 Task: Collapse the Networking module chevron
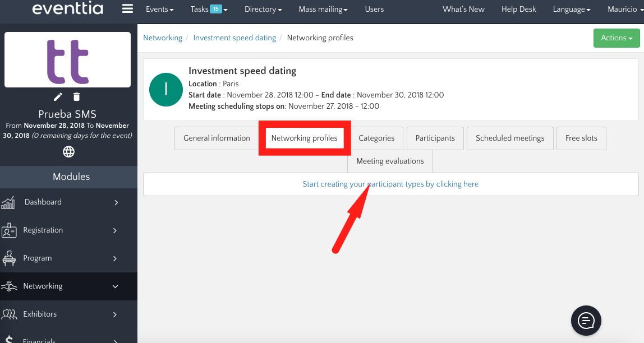116,286
